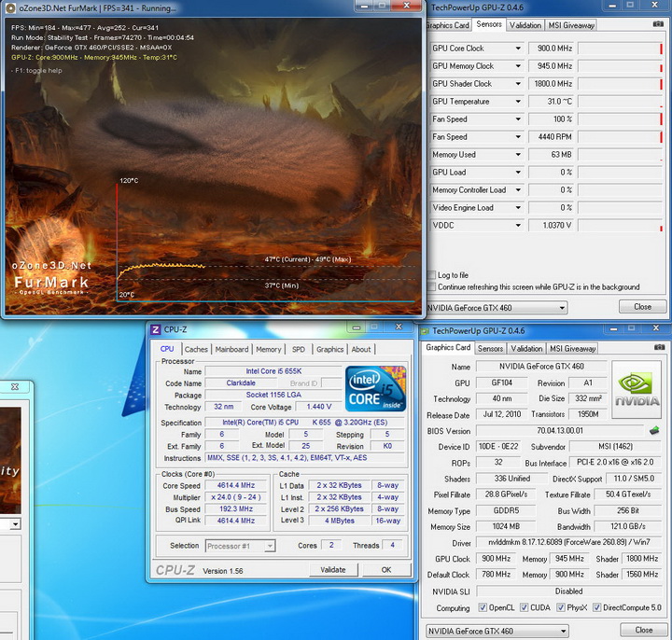
Task: Open GPU selector dropdown in Graphics Card window
Action: tap(563, 631)
